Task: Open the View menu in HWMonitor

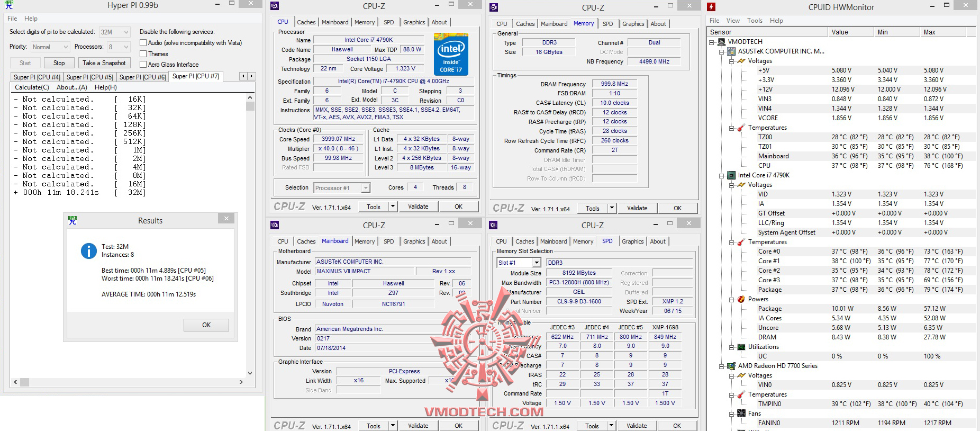Action: [733, 21]
